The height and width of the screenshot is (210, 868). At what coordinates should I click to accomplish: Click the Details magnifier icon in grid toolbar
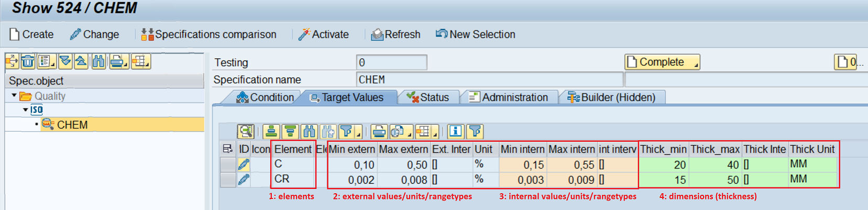pos(245,131)
